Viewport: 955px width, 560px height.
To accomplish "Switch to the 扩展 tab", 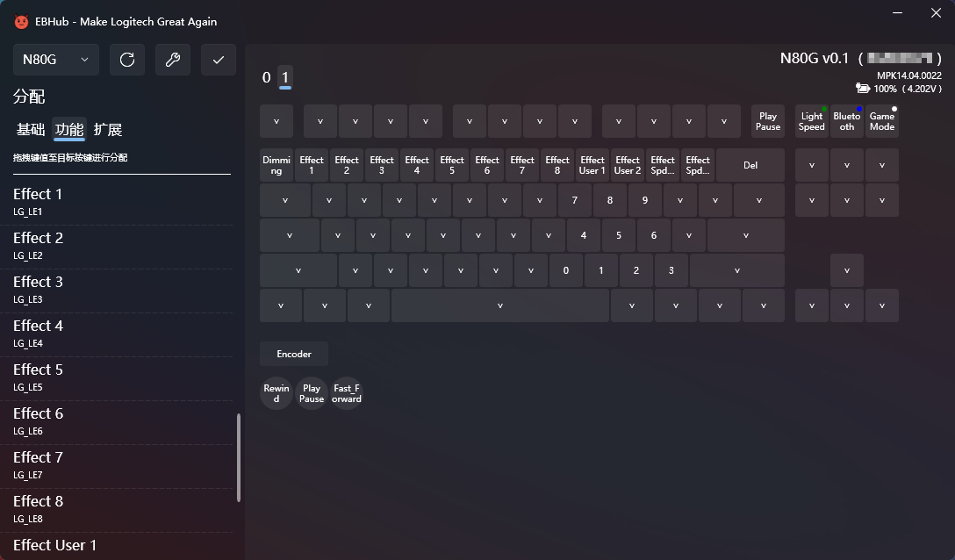I will click(108, 130).
